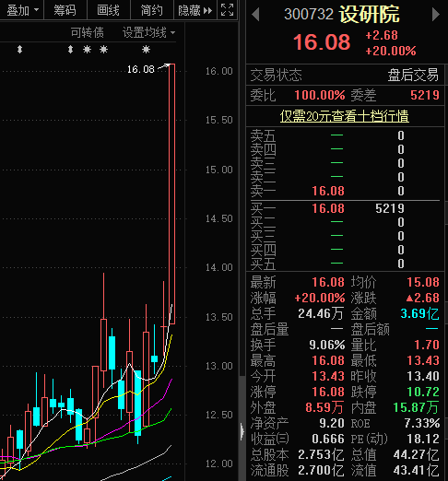
Task: Click the 买一 volume 5219
Action: [390, 209]
